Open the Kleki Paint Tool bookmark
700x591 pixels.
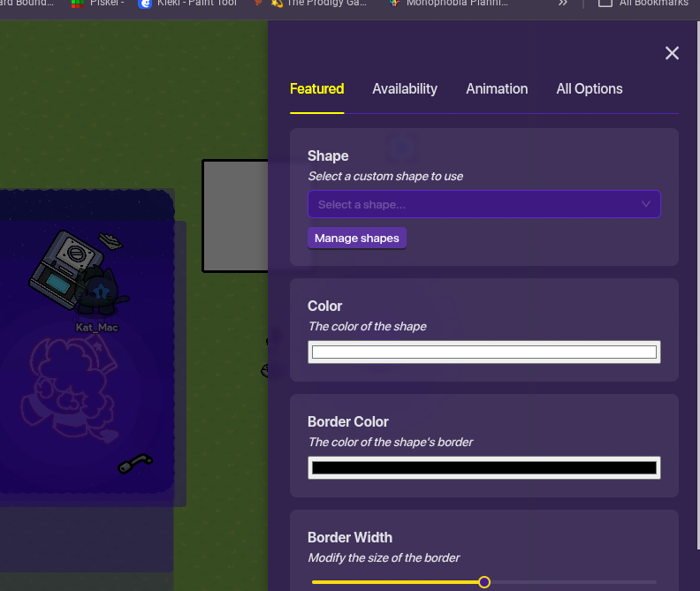click(x=187, y=3)
